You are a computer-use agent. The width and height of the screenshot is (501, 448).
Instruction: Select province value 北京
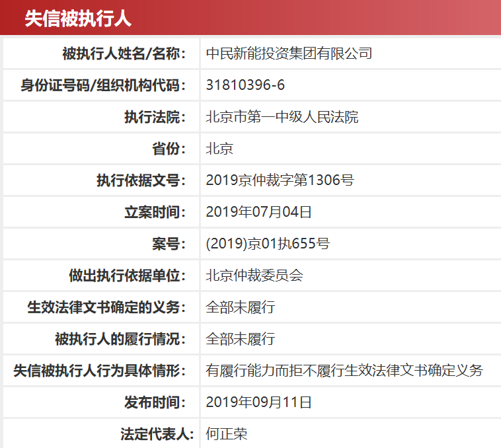(219, 149)
